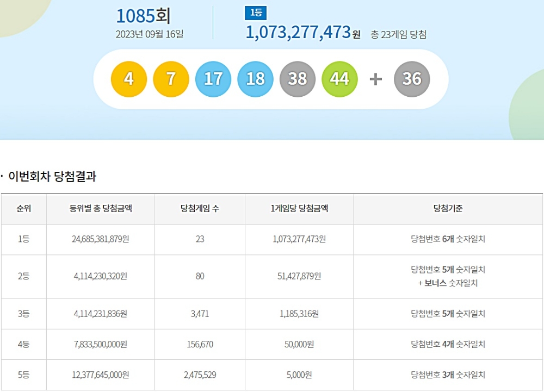Click the 등위별 총 당첨금액 column header
Screen dimensions: 544x392
(101, 209)
